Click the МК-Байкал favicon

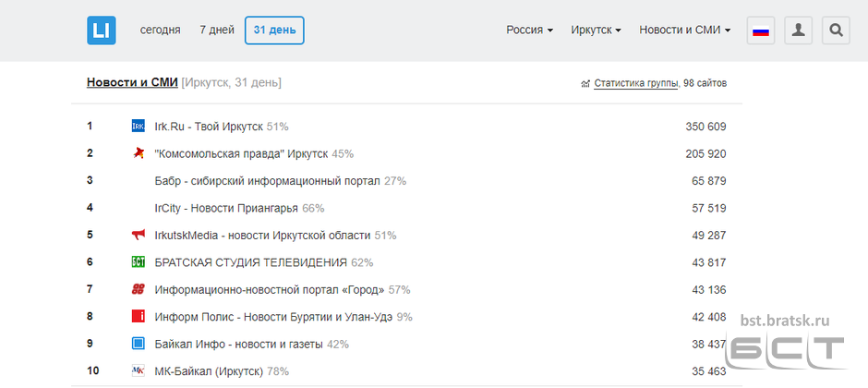point(138,370)
